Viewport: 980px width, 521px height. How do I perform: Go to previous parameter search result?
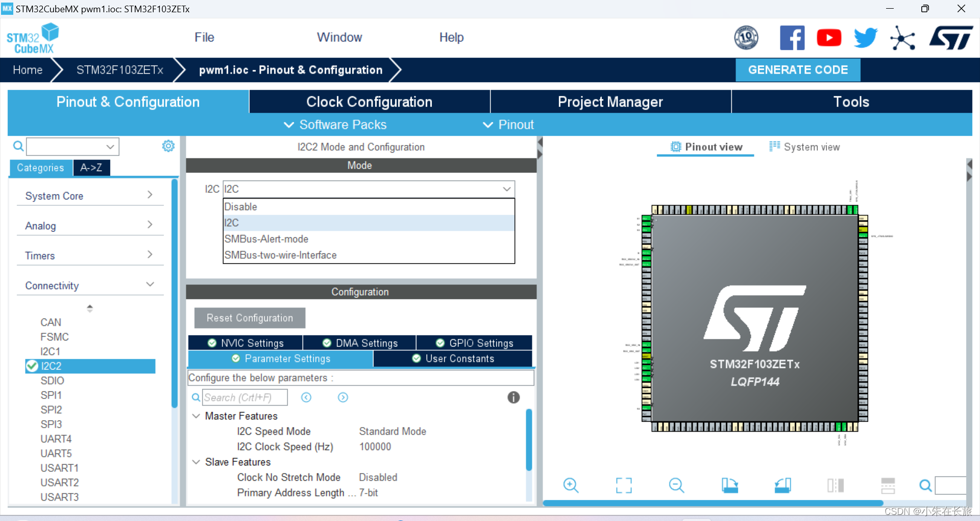306,397
